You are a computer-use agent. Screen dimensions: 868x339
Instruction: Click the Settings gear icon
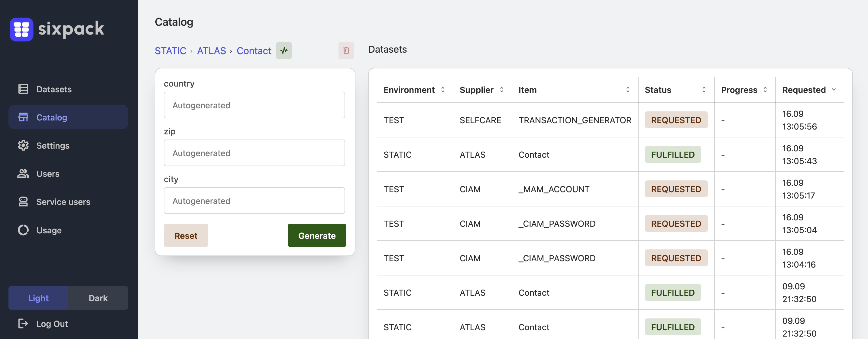click(x=23, y=145)
